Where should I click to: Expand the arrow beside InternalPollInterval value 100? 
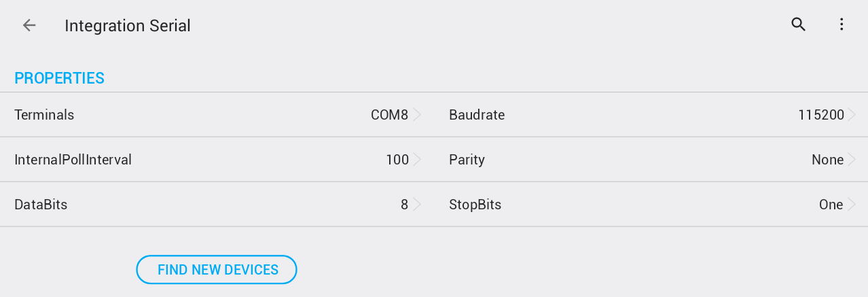(417, 160)
